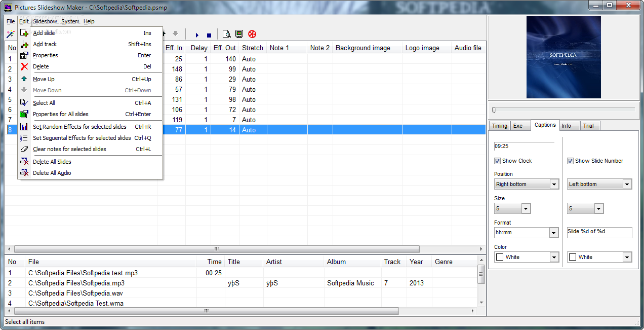
Task: Choose Properties for All slides
Action: click(90, 114)
